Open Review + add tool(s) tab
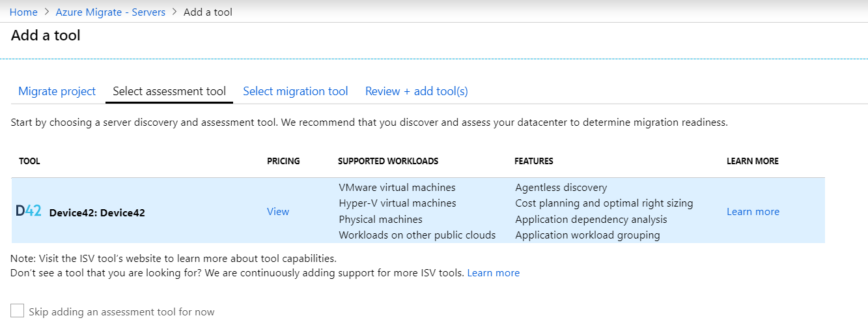Viewport: 868px width, 333px height. 417,91
